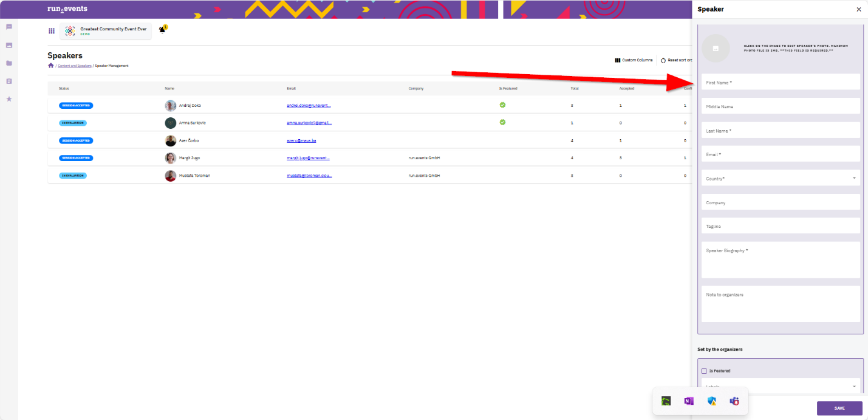Viewport: 868px width, 420px height.
Task: Click the SAVE button
Action: tap(839, 408)
